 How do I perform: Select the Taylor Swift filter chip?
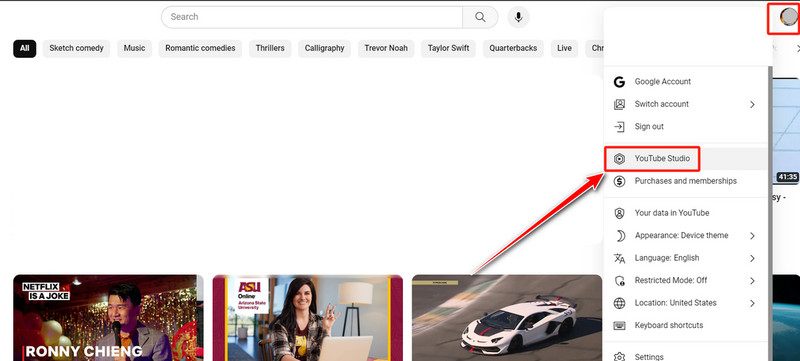[448, 48]
